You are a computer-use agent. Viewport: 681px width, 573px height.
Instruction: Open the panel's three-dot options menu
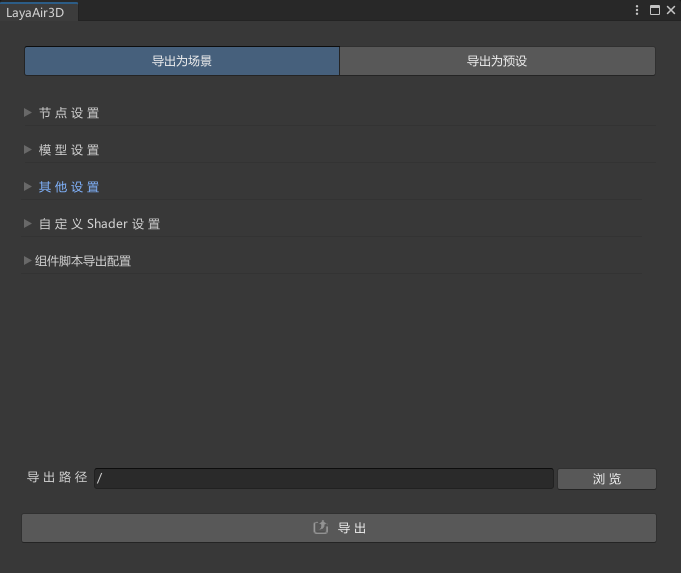tap(637, 10)
